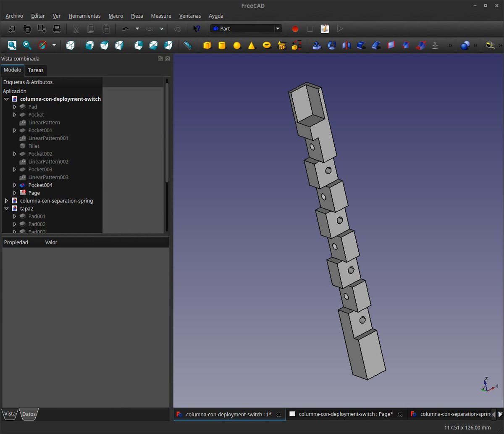Click Fit Selection view icon

[x=27, y=45]
